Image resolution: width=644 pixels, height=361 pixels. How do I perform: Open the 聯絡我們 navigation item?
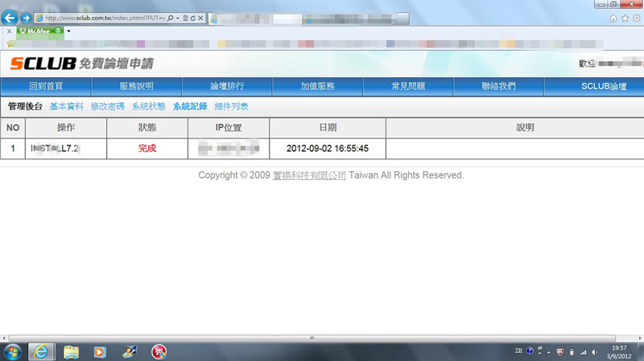point(498,86)
